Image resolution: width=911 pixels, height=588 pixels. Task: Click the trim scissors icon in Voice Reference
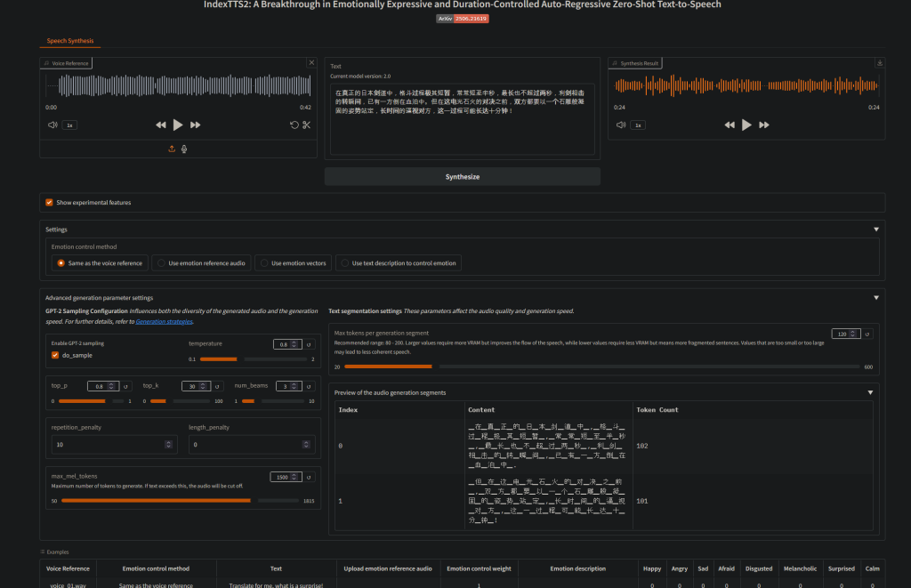point(305,125)
